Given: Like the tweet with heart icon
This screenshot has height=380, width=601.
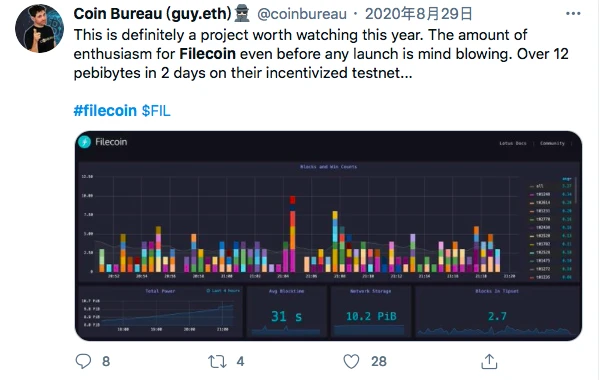Looking at the screenshot, I should tap(351, 361).
